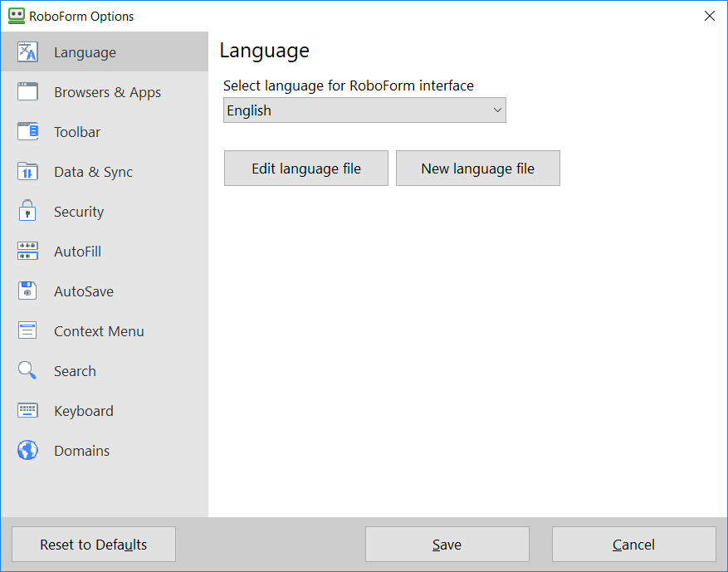Click the Toolbar icon in sidebar
The image size is (728, 572).
(27, 132)
